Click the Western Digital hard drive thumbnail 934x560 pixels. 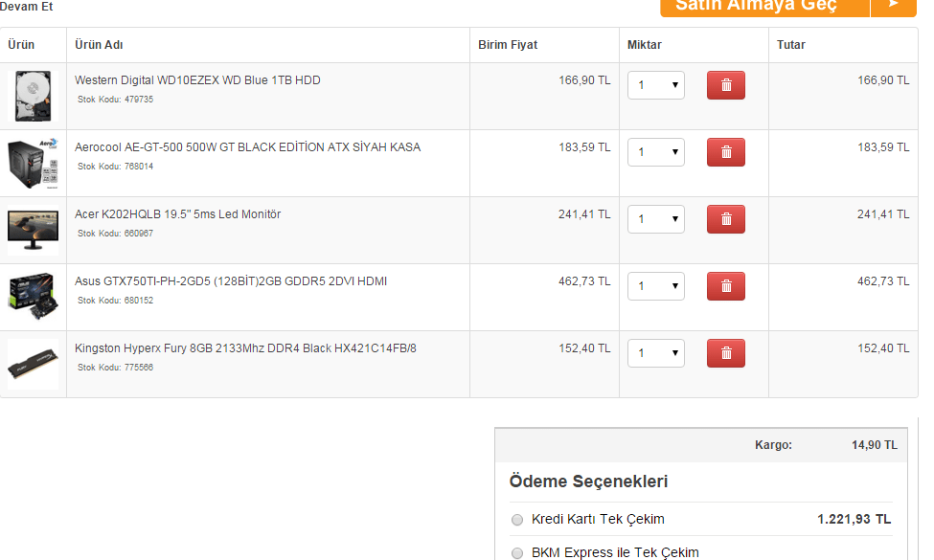pos(33,96)
